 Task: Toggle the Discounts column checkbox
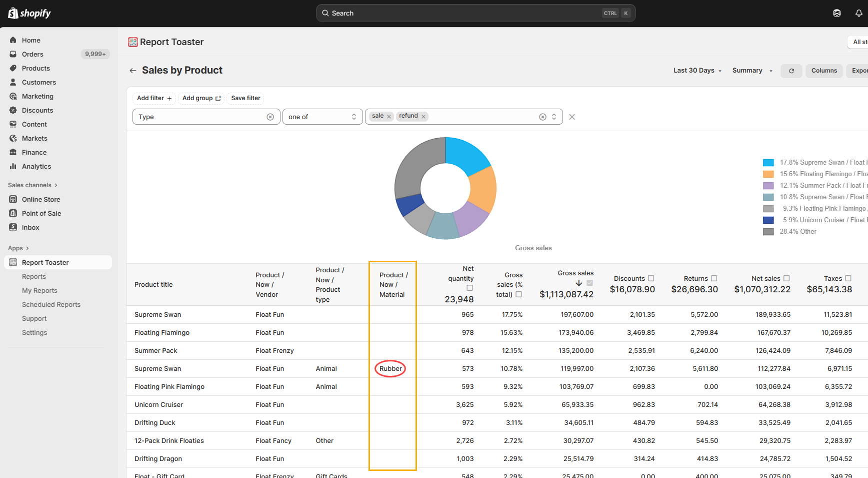coord(651,278)
